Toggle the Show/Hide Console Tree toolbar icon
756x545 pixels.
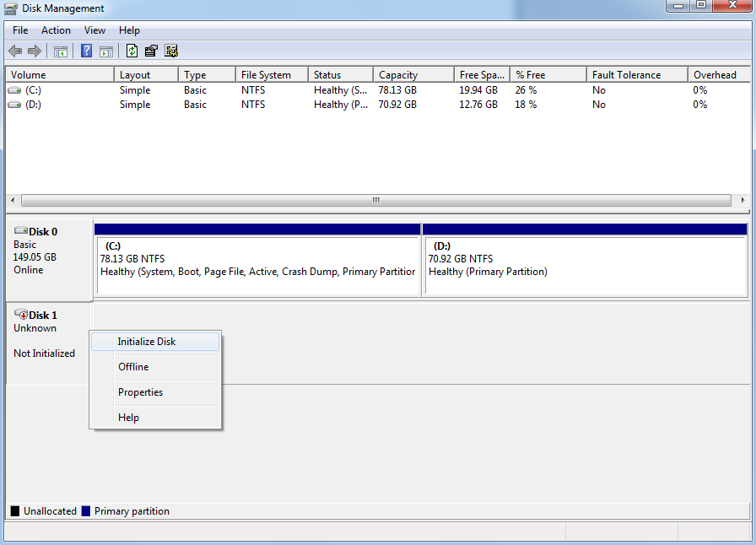(x=61, y=51)
